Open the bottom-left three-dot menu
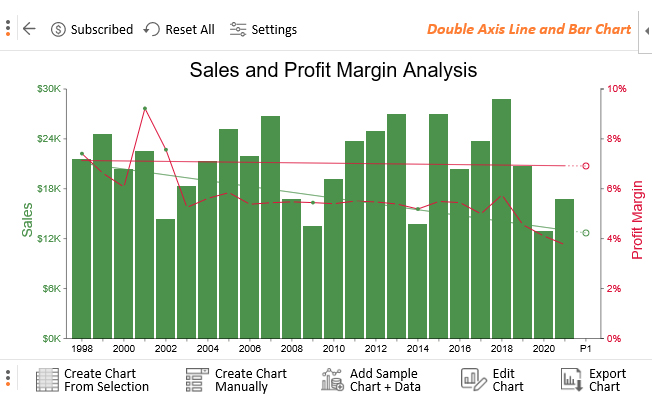The height and width of the screenshot is (407, 652). point(8,378)
